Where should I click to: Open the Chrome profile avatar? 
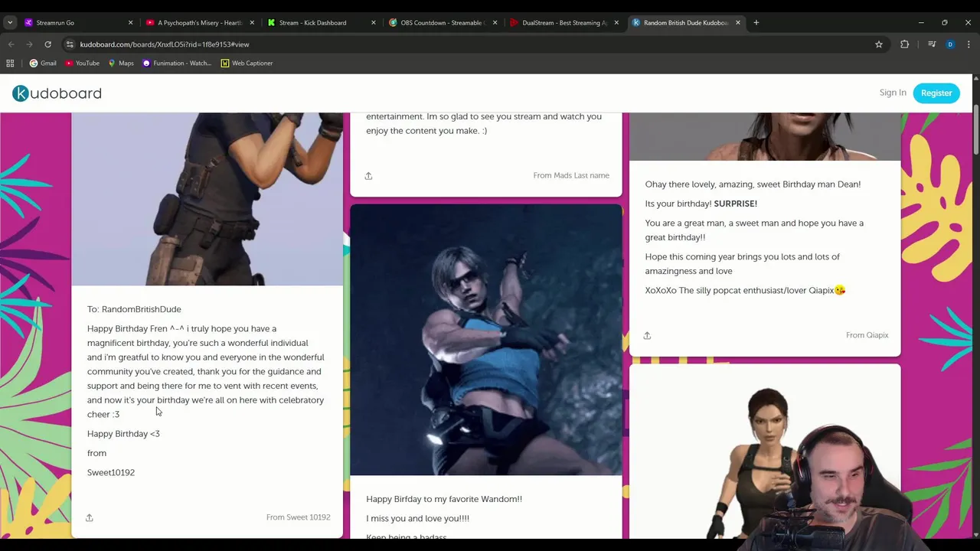point(950,44)
